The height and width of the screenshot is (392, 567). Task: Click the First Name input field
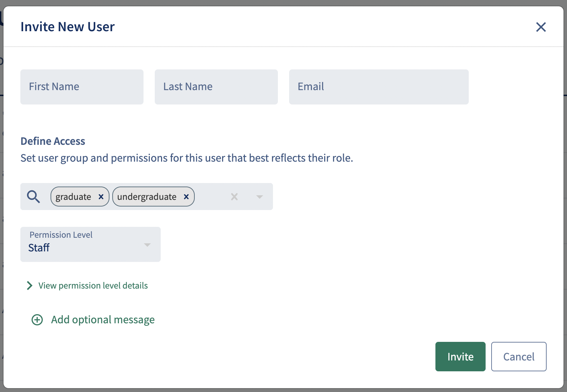click(x=82, y=87)
